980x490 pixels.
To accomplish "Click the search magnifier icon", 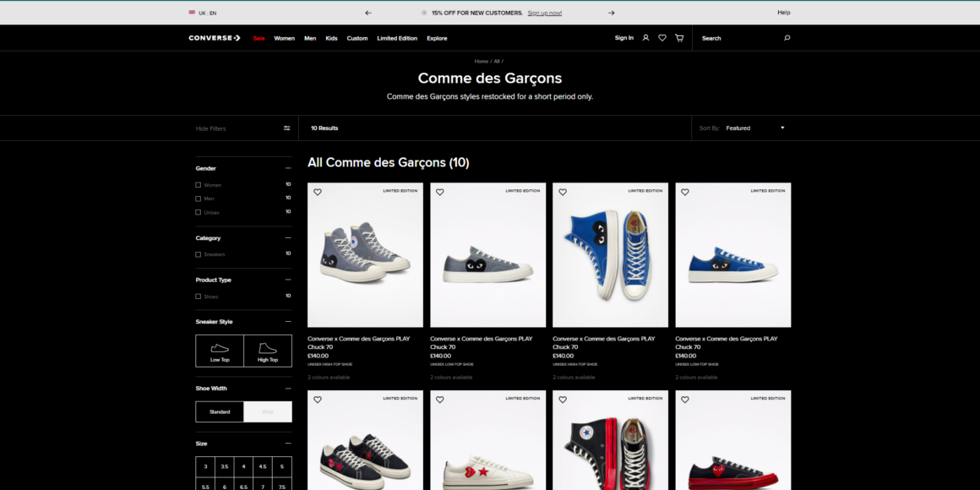I will point(787,38).
